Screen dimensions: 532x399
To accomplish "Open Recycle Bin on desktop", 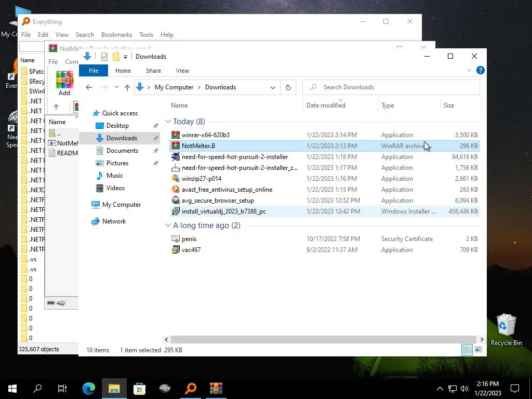I will tap(506, 329).
